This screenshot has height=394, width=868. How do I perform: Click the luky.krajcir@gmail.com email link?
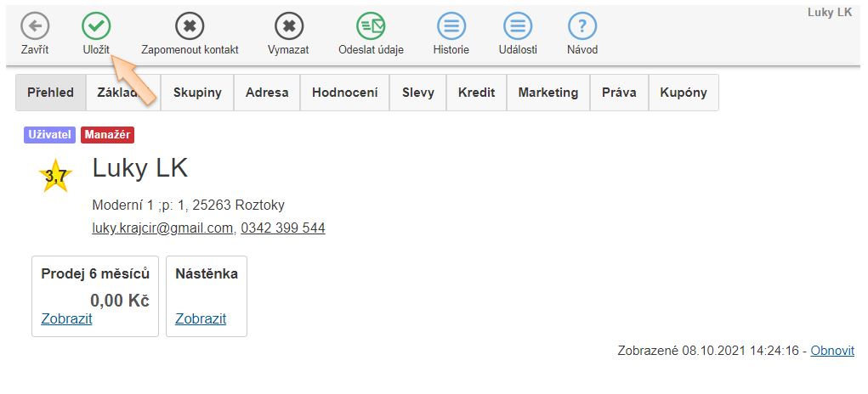tap(162, 228)
